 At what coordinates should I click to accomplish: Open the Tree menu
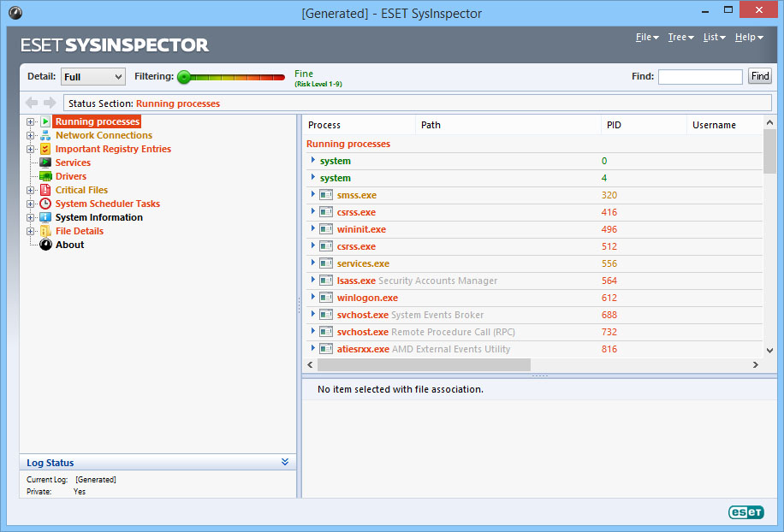[680, 37]
